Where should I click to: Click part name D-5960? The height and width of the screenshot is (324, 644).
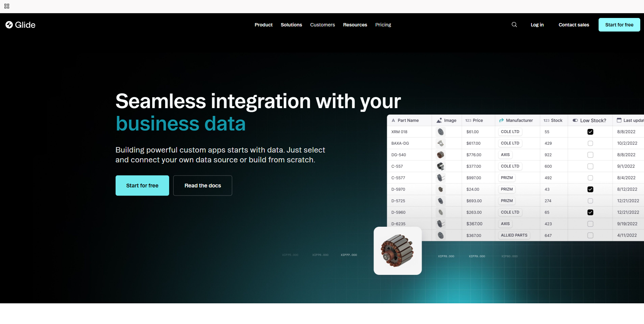(x=398, y=212)
